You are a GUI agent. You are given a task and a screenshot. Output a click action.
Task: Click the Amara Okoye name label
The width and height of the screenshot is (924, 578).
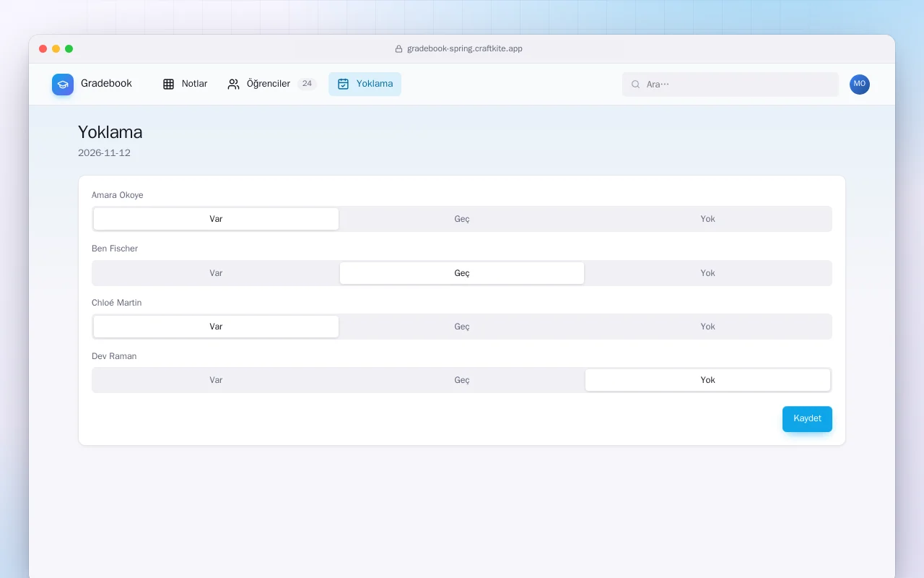[x=118, y=195]
